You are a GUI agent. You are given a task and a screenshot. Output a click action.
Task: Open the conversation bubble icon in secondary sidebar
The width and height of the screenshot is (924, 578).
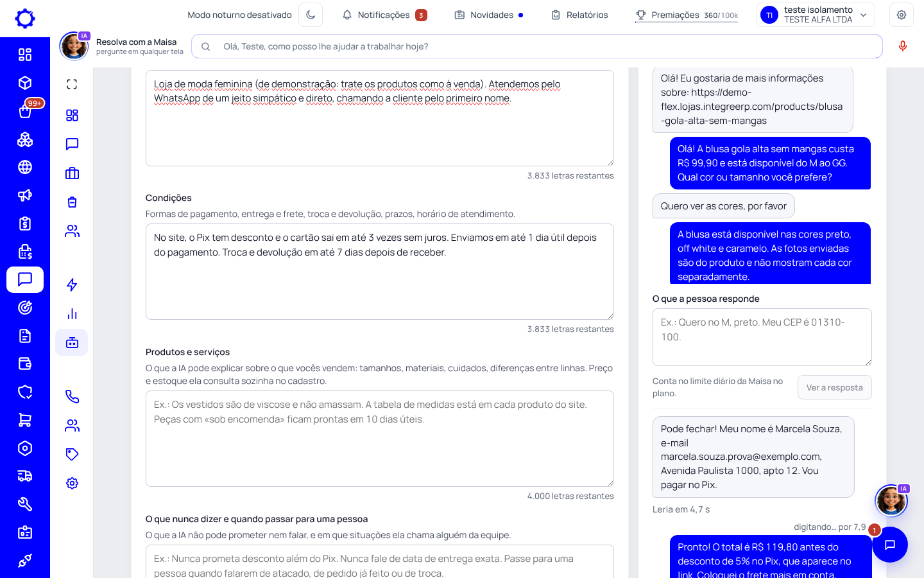point(72,144)
